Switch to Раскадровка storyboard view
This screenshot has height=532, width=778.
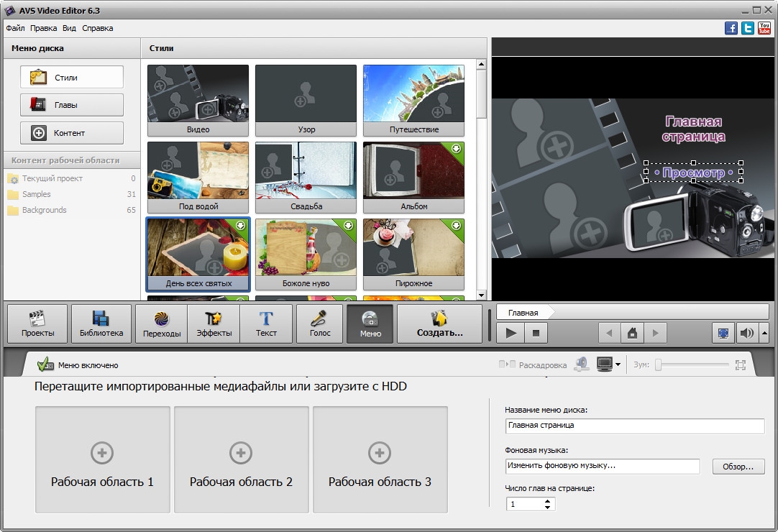point(533,364)
